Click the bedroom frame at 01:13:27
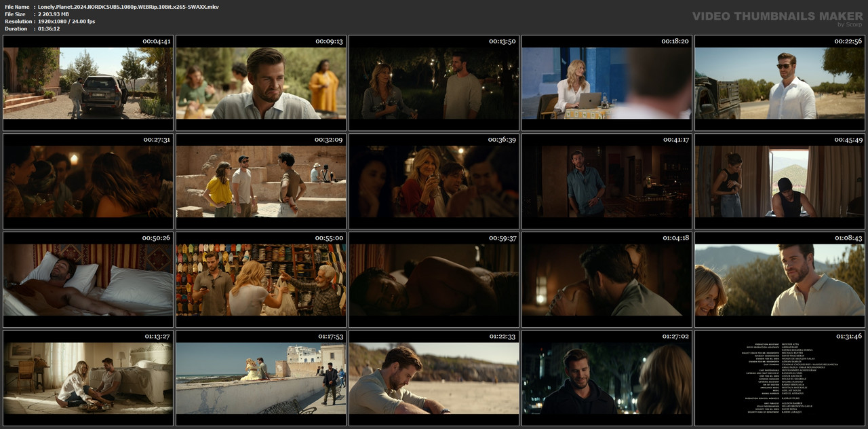 88,378
